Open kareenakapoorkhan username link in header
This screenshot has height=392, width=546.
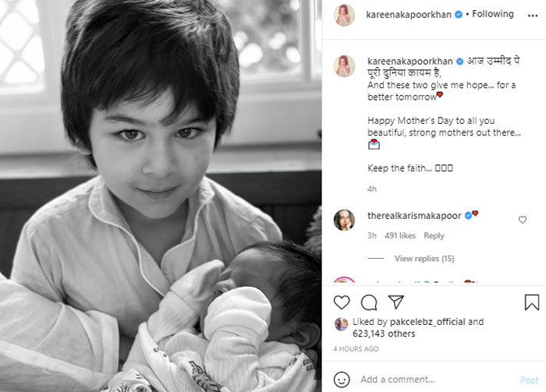coord(409,15)
